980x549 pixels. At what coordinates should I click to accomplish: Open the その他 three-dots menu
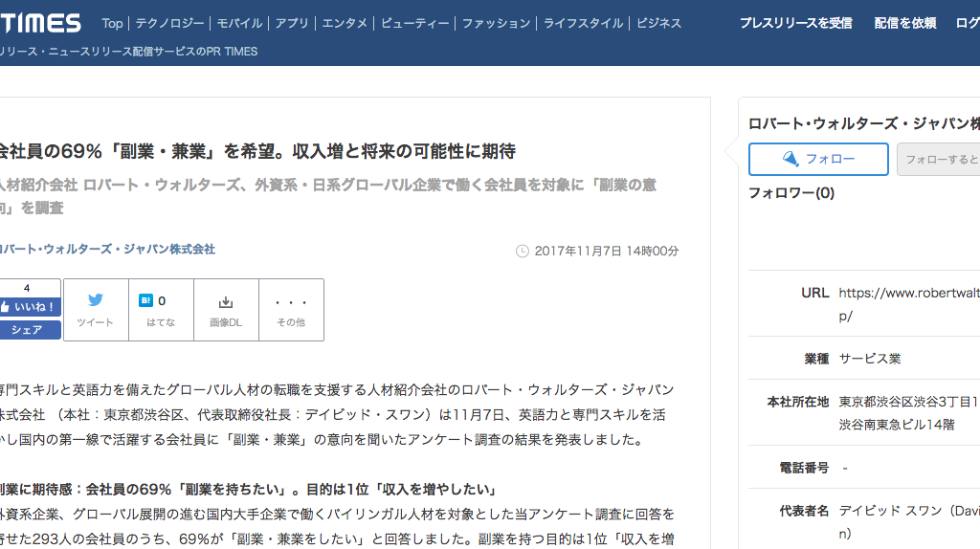291,310
